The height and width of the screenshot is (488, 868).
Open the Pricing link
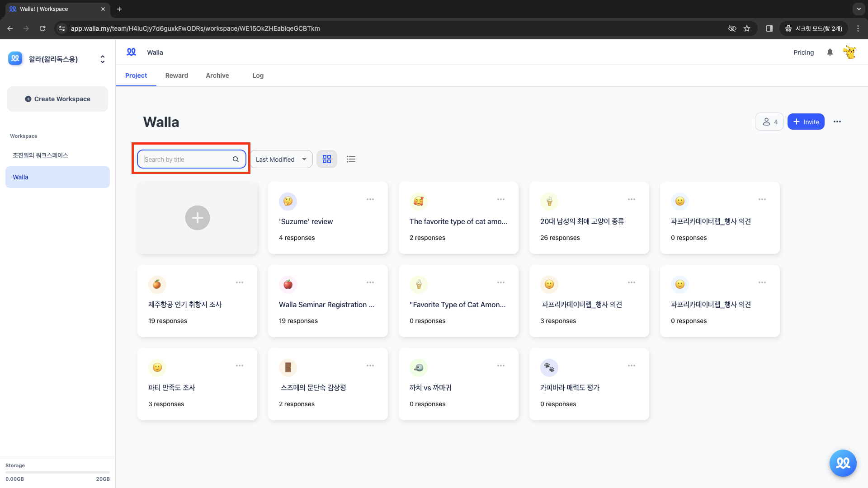point(803,52)
